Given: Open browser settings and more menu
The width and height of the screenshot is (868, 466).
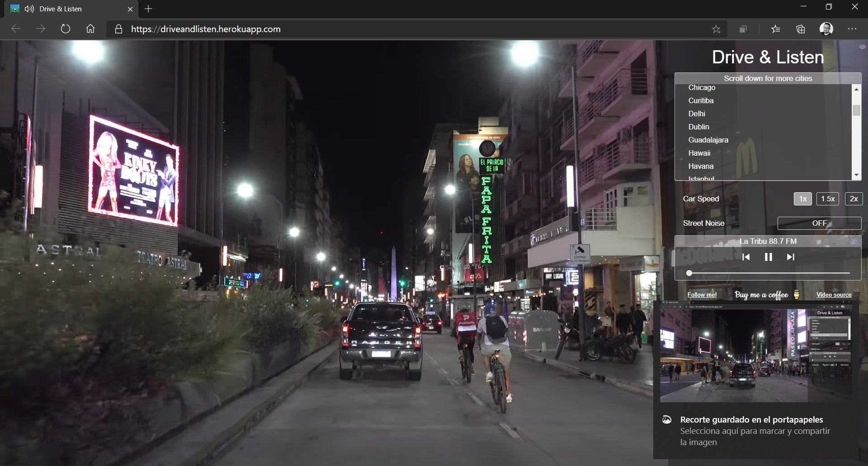Looking at the screenshot, I should click(x=852, y=29).
